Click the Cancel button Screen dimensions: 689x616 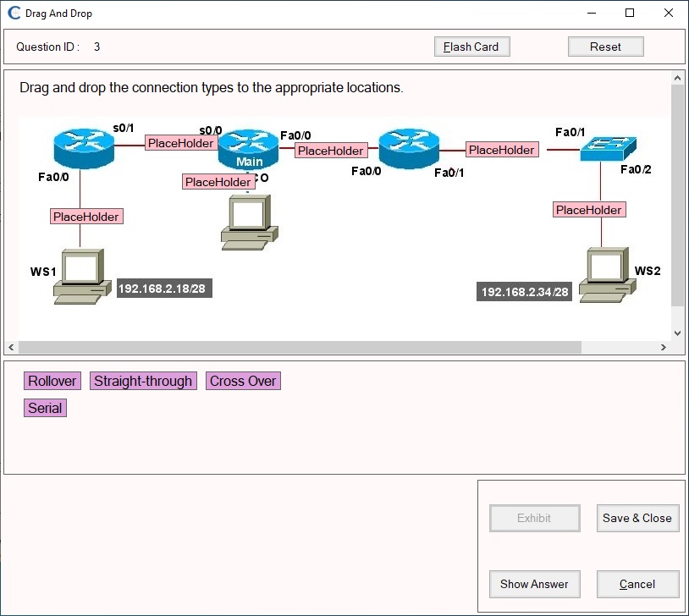[x=637, y=584]
